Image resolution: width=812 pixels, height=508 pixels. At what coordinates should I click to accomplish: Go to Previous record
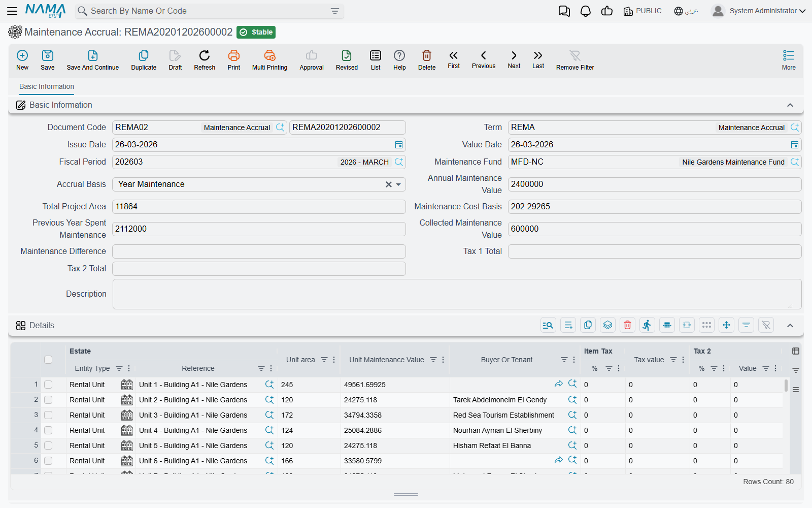point(484,59)
